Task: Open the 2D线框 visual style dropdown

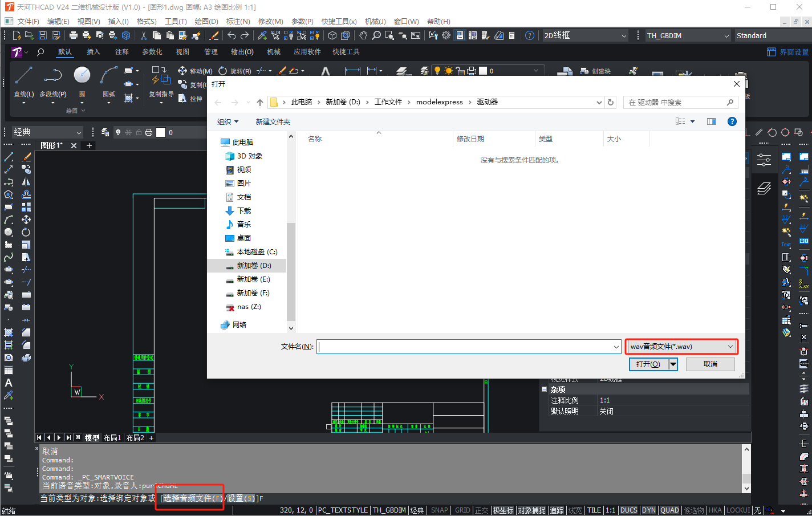Action: tap(584, 35)
